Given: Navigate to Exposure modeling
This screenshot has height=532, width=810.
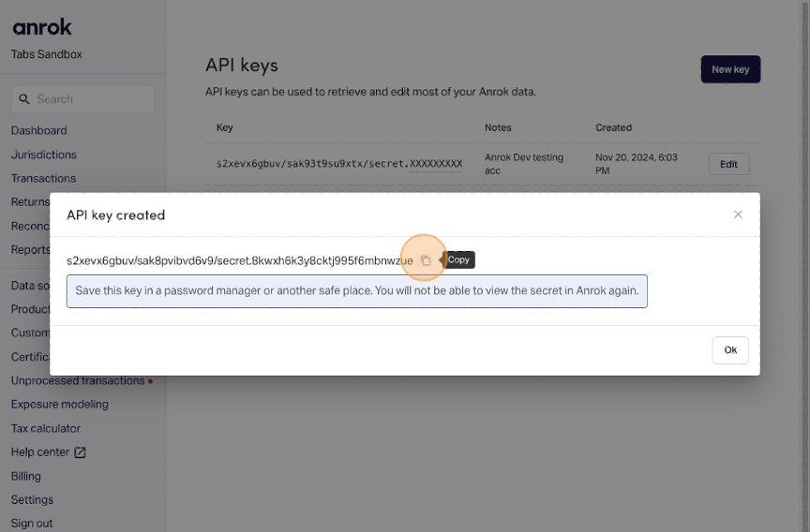Looking at the screenshot, I should pyautogui.click(x=60, y=405).
